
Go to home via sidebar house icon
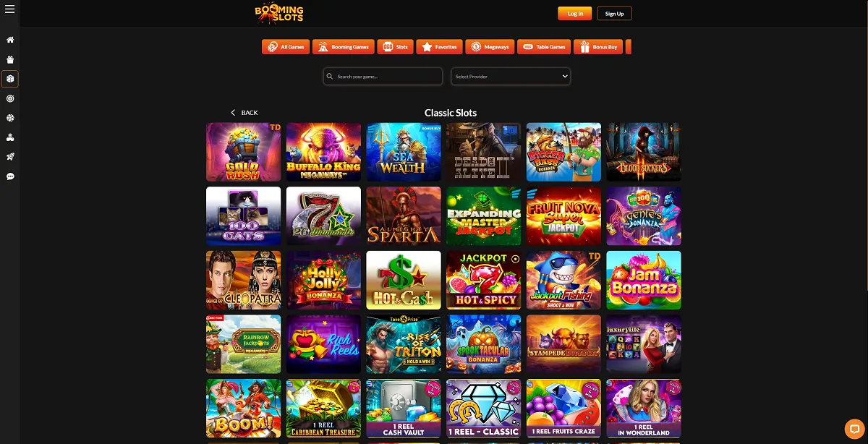[10, 40]
